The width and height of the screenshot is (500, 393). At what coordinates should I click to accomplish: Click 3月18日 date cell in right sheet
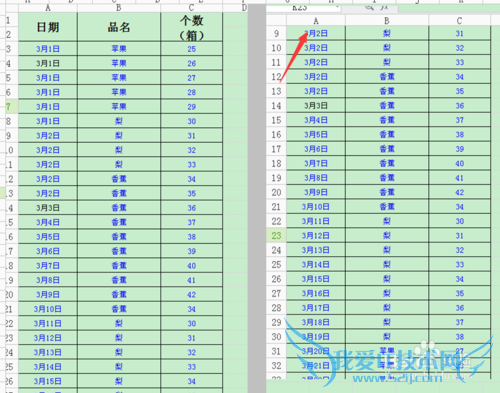pyautogui.click(x=316, y=322)
